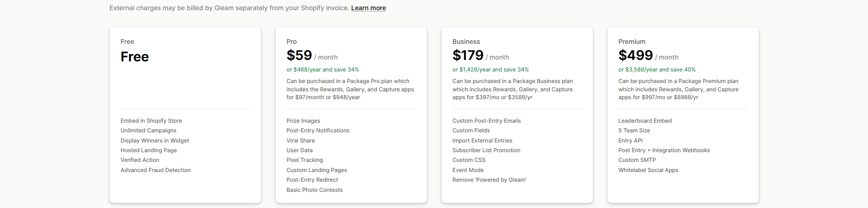Click the Premium $3,588/year savings text
Image resolution: width=868 pixels, height=208 pixels.
pos(657,70)
